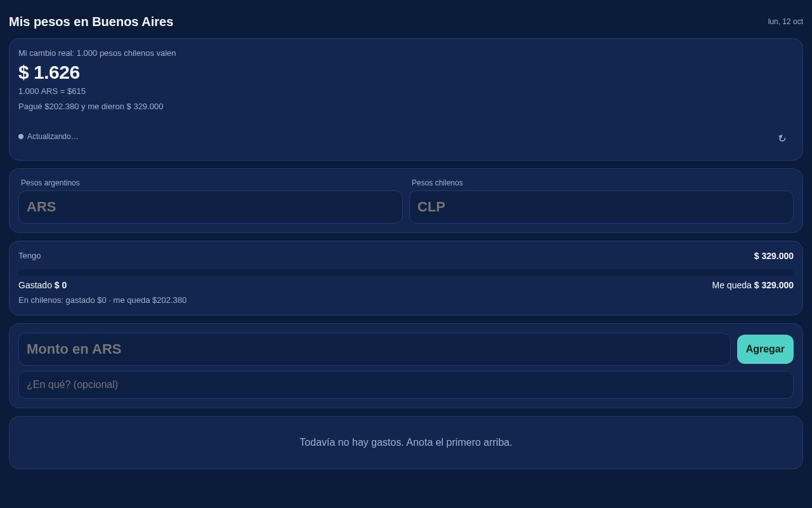Click the Me queda $ 329.000 text
Screen dimensions: 812x508
752,285
